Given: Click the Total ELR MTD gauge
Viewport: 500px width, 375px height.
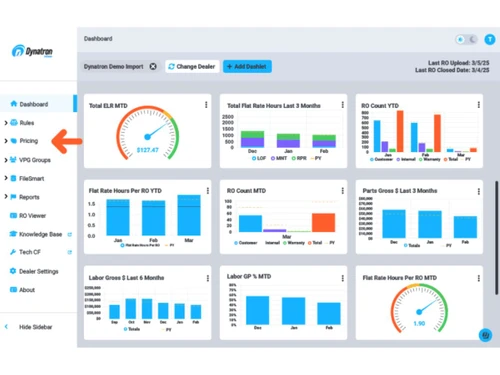Looking at the screenshot, I should pyautogui.click(x=147, y=133).
